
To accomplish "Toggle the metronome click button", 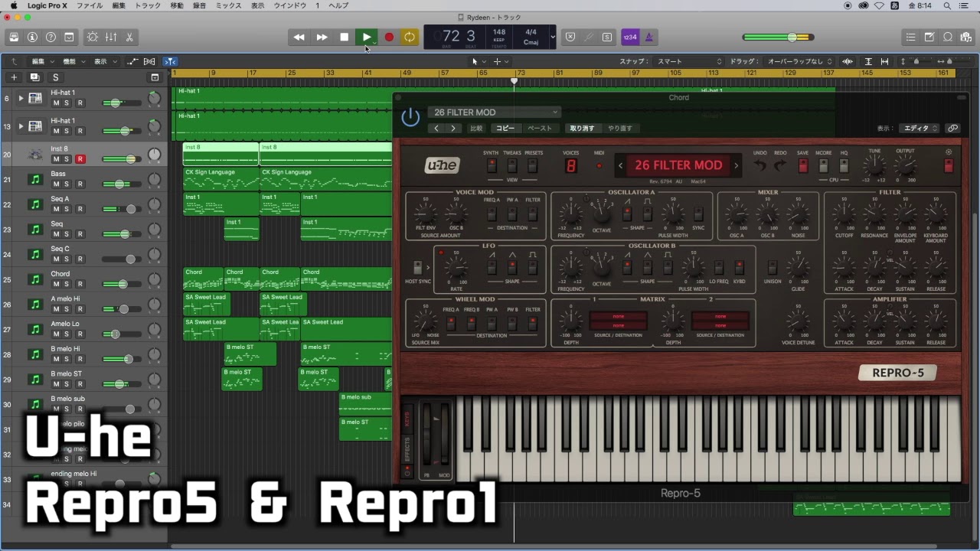I will point(648,37).
